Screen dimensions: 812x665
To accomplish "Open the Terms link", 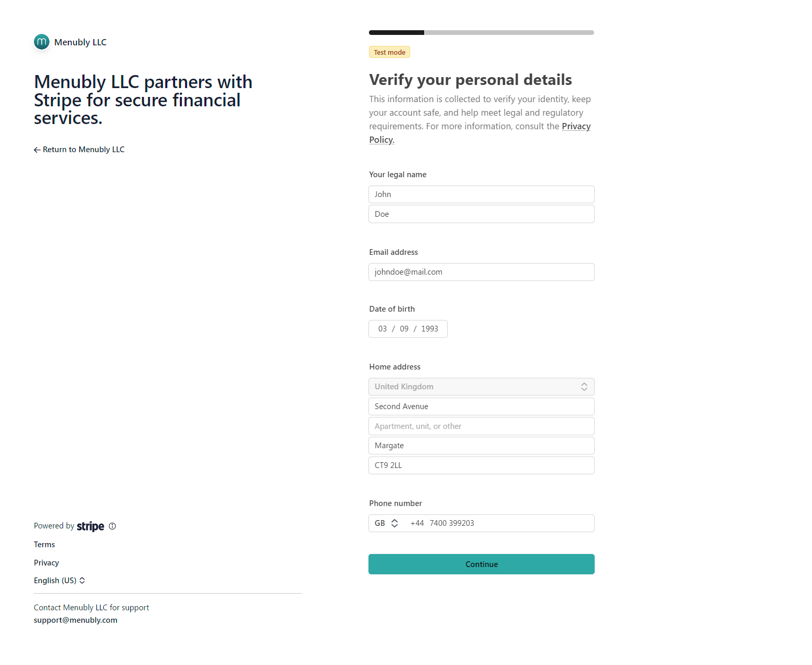I will click(x=44, y=545).
